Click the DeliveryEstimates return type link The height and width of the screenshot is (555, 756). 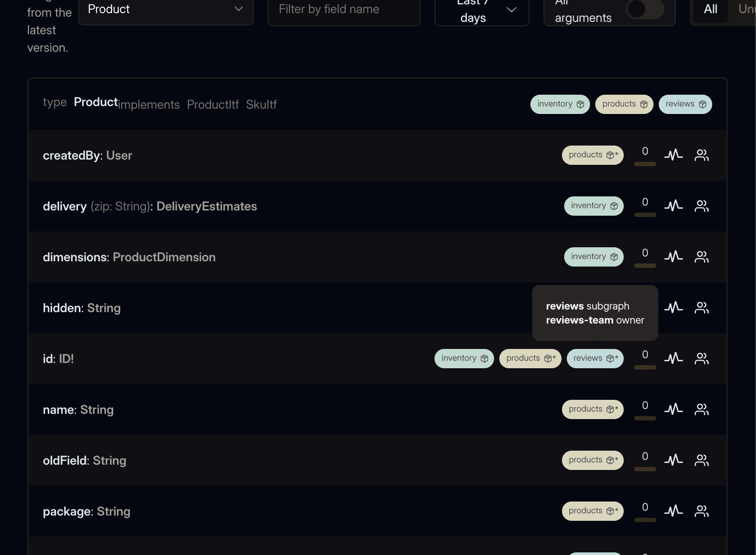(x=206, y=206)
